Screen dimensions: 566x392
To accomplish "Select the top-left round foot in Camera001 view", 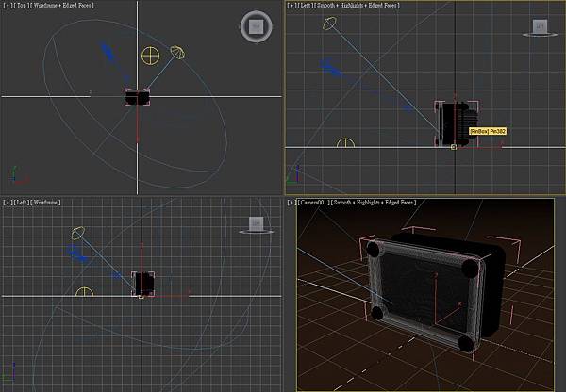I will 374,249.
